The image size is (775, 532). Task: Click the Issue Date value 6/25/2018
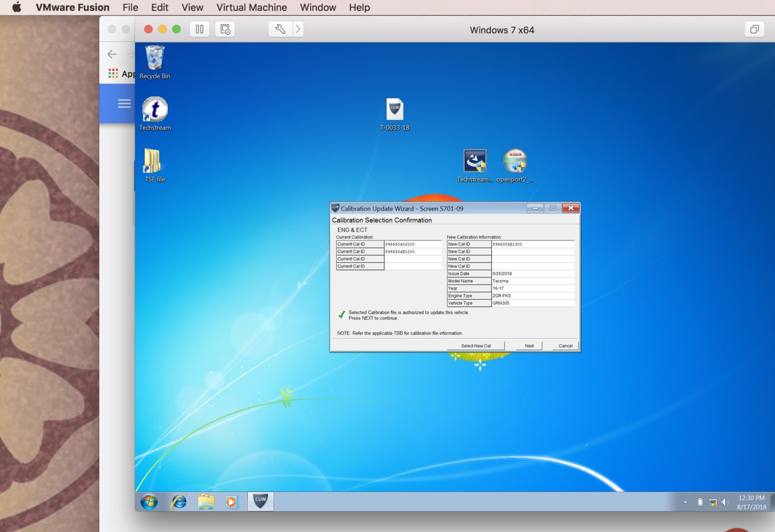pyautogui.click(x=533, y=273)
